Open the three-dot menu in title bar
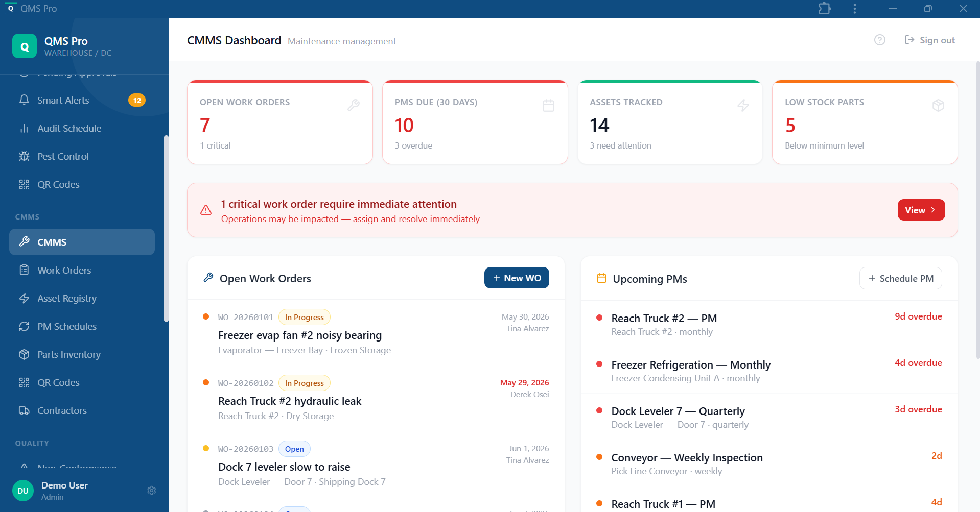Screen dimensions: 980x512 (855, 9)
